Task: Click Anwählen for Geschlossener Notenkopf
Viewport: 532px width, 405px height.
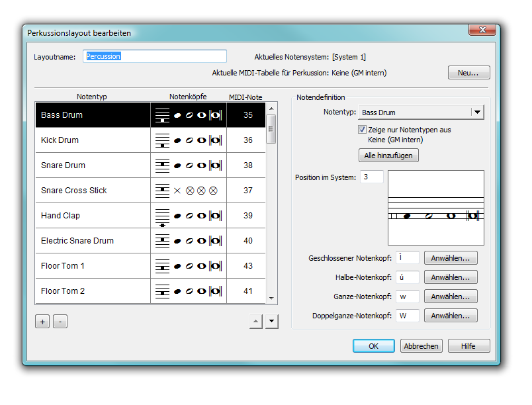Action: pyautogui.click(x=451, y=258)
